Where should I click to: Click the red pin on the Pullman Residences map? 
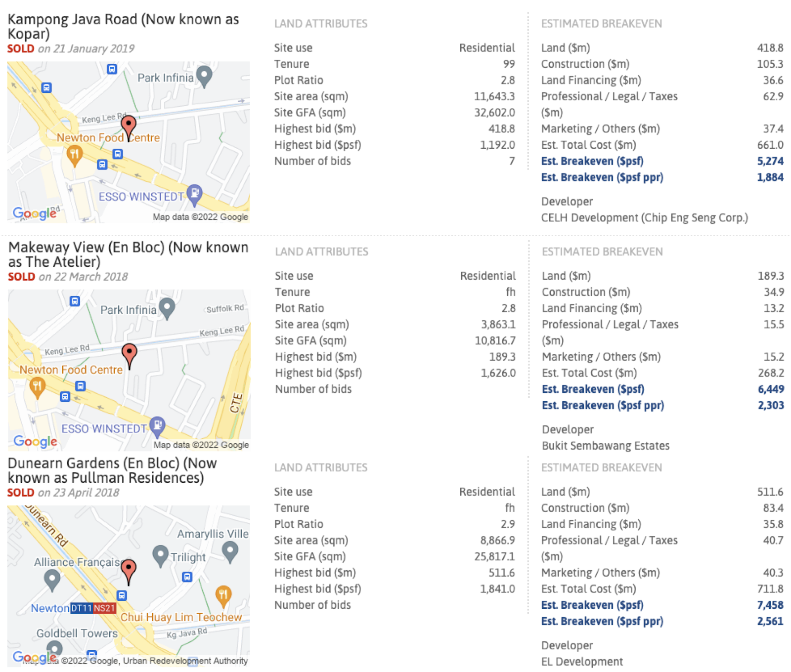click(x=129, y=572)
